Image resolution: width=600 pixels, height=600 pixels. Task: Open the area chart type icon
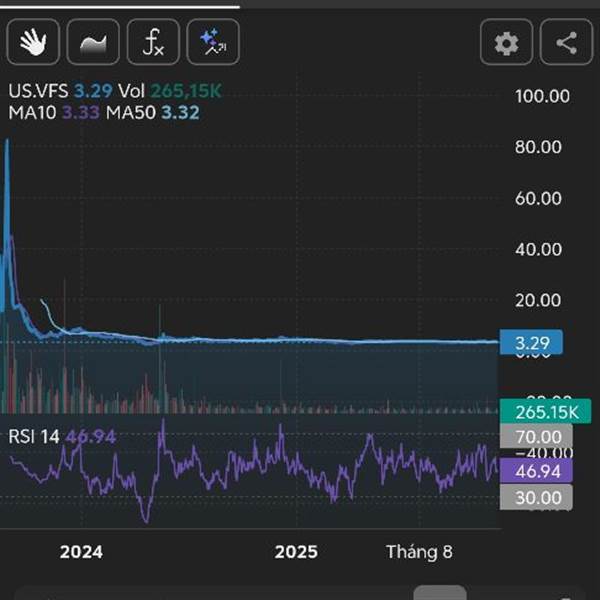[x=93, y=42]
